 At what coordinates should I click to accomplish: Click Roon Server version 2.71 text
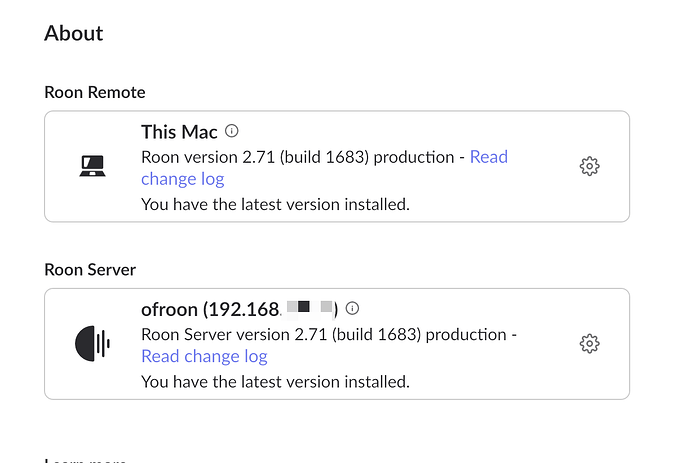[x=234, y=334]
